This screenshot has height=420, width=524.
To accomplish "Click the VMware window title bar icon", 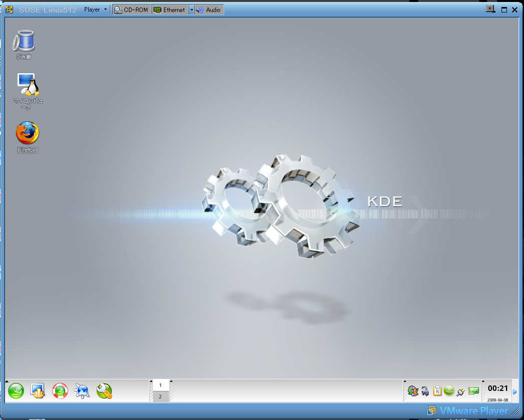I will click(10, 10).
